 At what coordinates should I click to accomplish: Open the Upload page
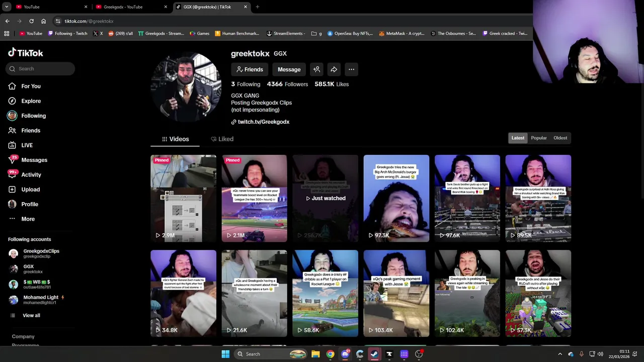tap(25, 190)
